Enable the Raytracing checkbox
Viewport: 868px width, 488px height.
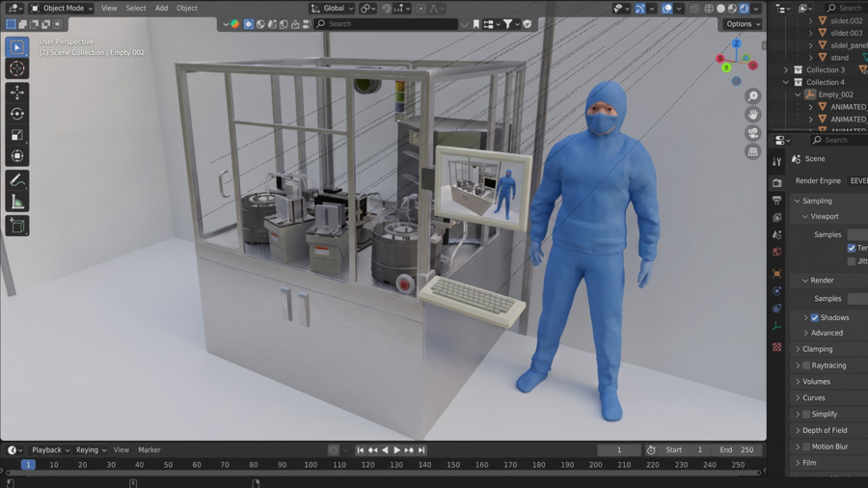point(806,366)
